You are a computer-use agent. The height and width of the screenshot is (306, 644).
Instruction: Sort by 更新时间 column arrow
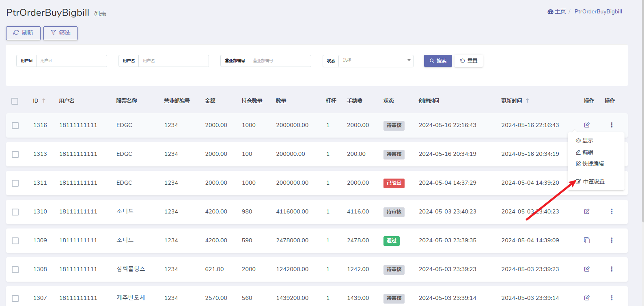point(527,101)
